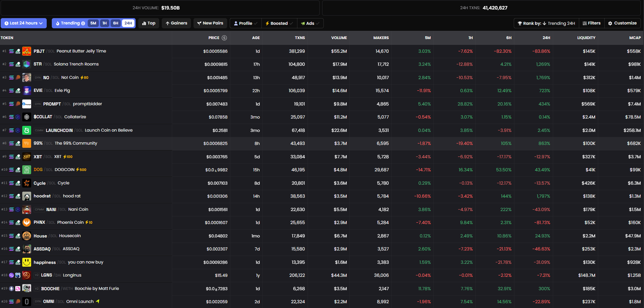
Task: Click the PHNX phoenix token icon
Action: click(27, 222)
